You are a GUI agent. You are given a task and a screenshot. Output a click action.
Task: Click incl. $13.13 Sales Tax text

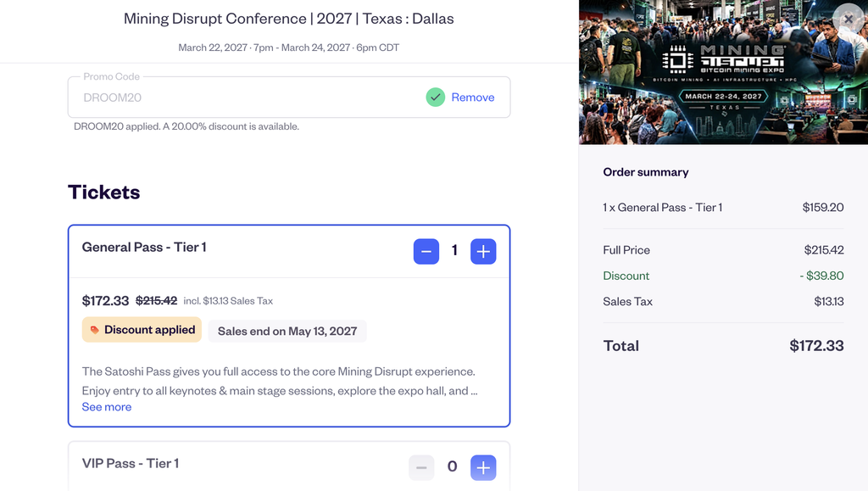[228, 300]
